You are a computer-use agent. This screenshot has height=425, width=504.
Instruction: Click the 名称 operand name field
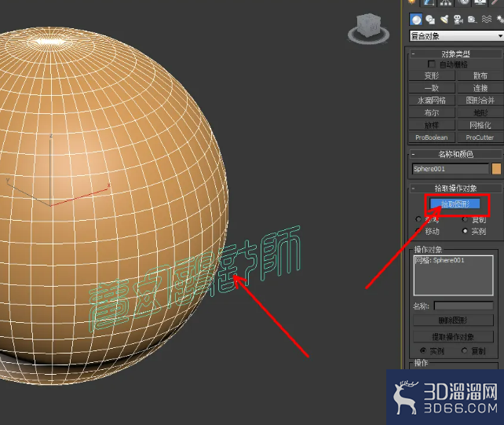coord(463,306)
